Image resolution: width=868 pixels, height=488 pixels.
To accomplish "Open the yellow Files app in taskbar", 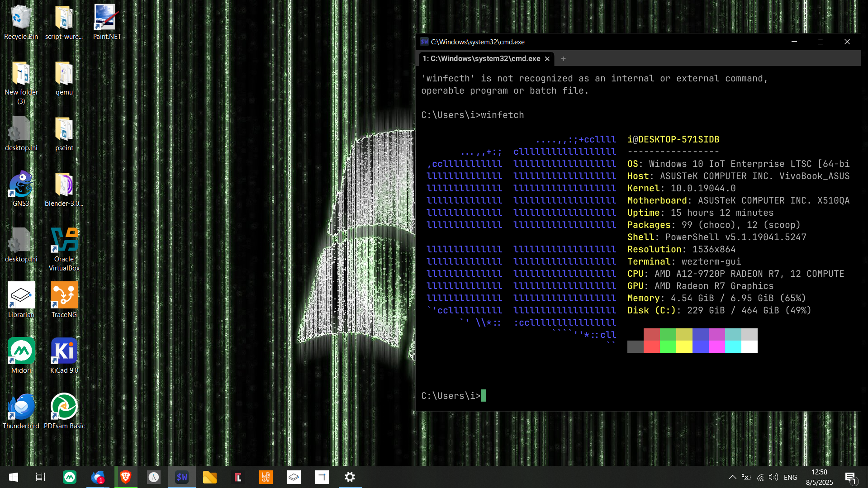I will pos(210,477).
